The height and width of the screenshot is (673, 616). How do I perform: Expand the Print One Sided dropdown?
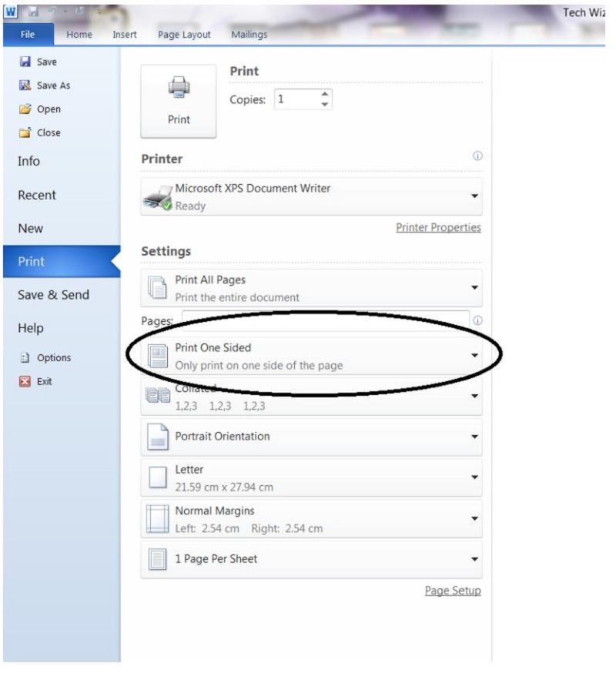coord(311,356)
